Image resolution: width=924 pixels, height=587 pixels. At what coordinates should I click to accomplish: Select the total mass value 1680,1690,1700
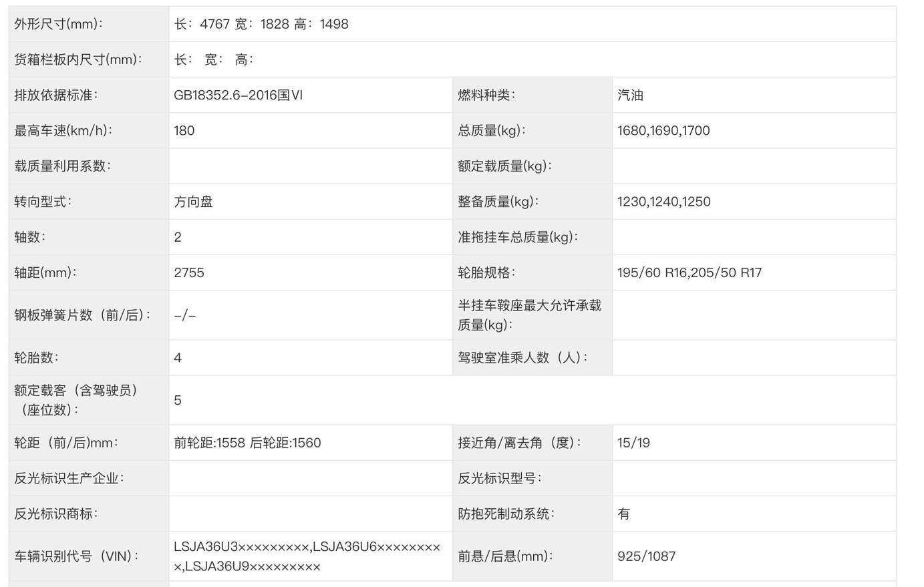663,131
